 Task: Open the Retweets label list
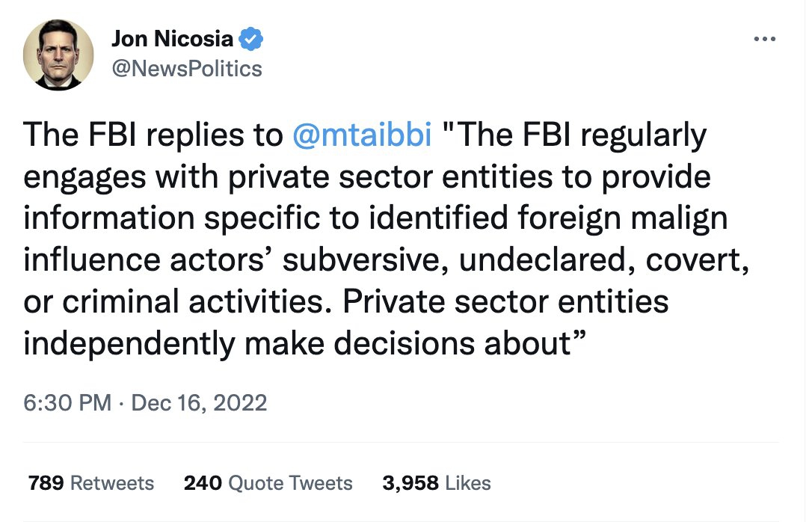[x=112, y=483]
